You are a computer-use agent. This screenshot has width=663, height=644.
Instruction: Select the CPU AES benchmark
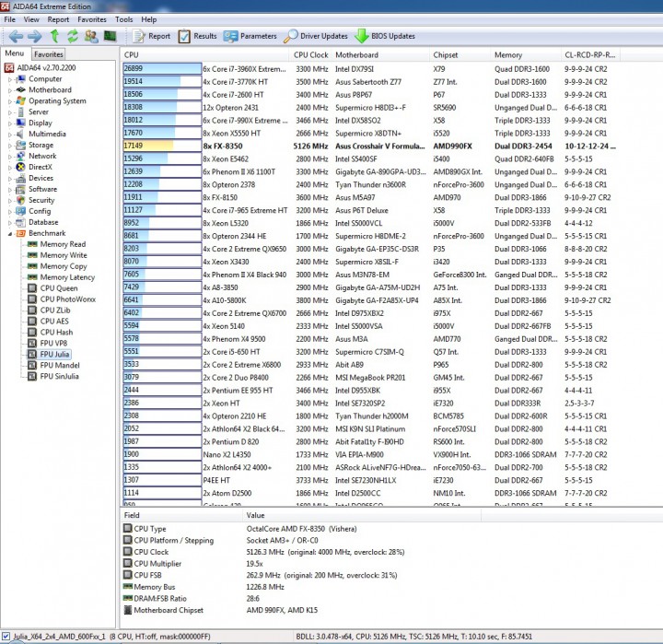click(54, 322)
